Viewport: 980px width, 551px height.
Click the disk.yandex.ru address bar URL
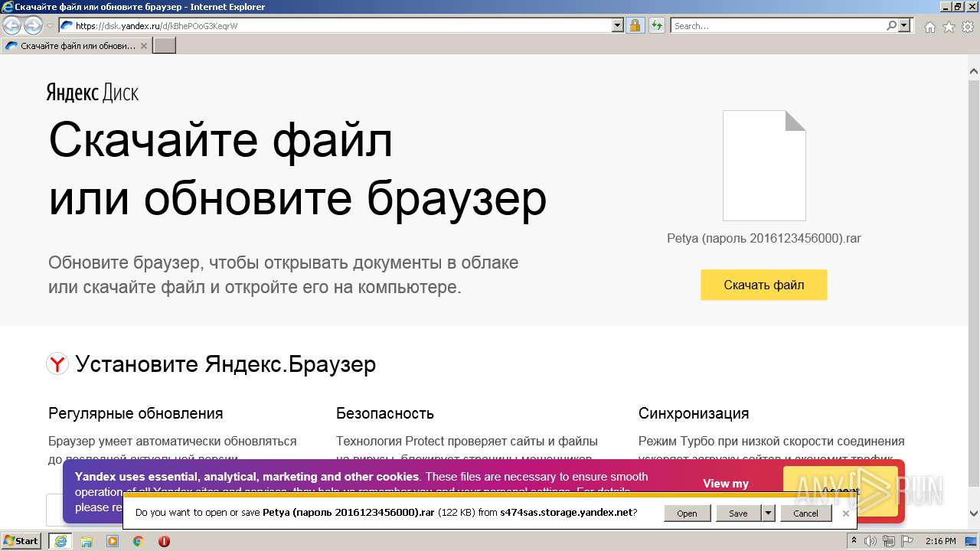[x=157, y=25]
